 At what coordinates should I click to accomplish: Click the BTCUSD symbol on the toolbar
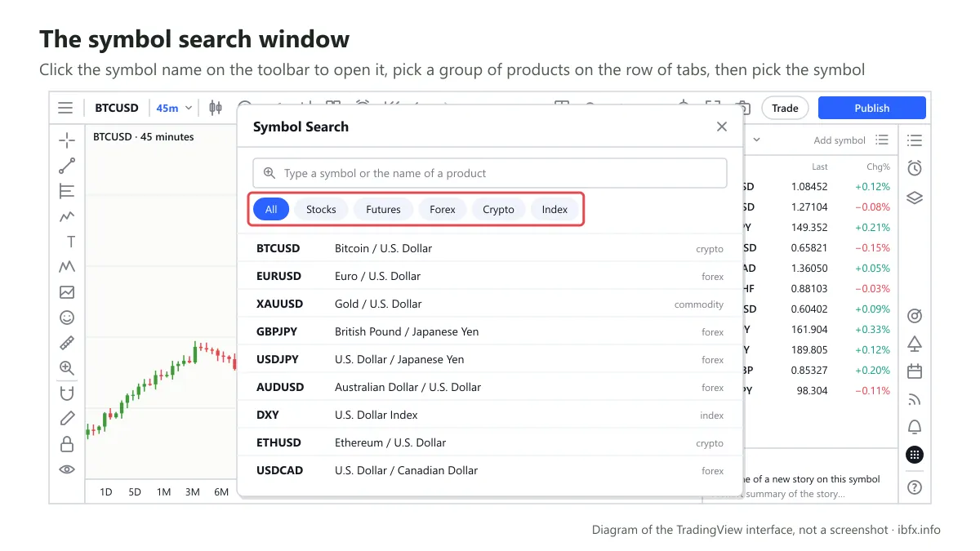click(117, 108)
